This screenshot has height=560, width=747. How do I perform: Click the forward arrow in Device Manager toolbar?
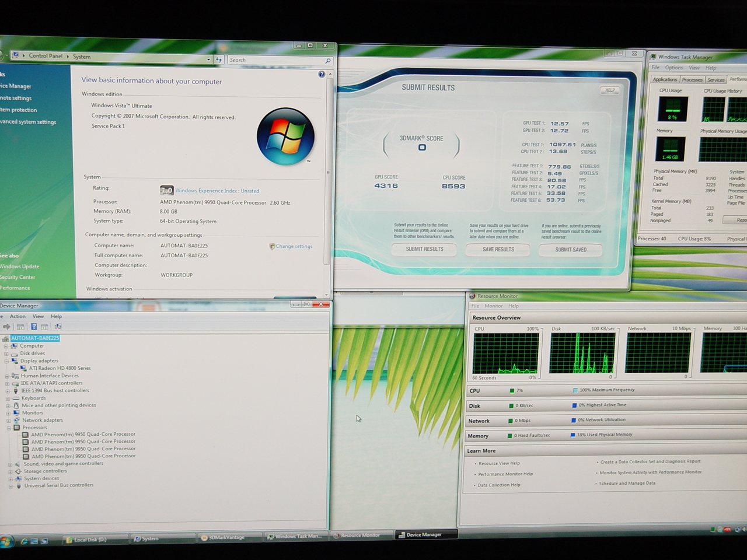(7, 327)
